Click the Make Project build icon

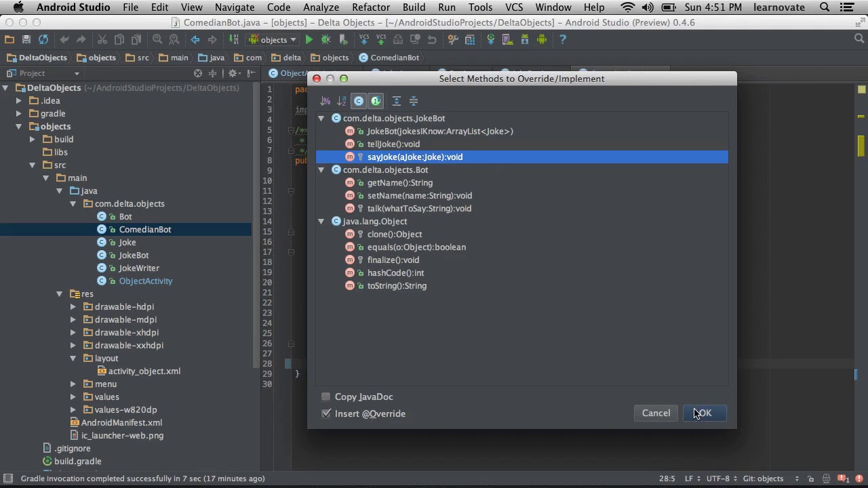pyautogui.click(x=234, y=39)
